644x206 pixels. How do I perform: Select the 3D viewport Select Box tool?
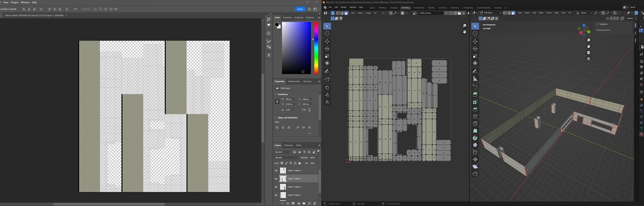point(475,26)
